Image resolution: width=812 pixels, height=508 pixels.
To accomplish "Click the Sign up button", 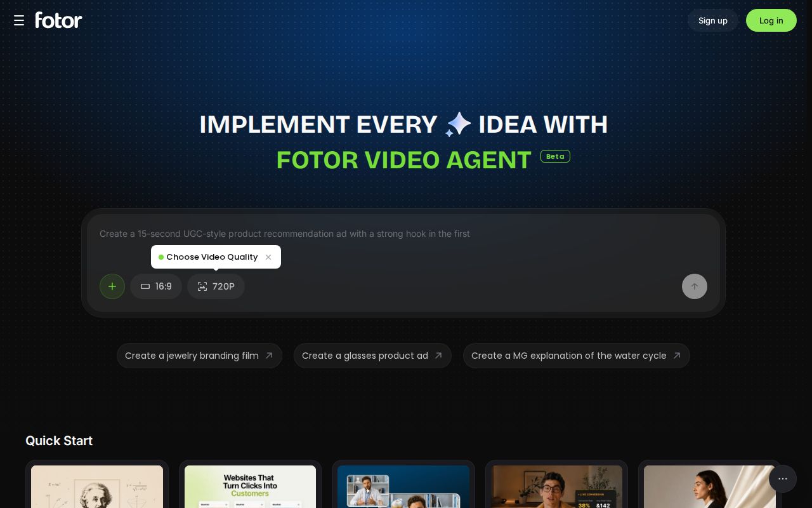I will pos(713,20).
